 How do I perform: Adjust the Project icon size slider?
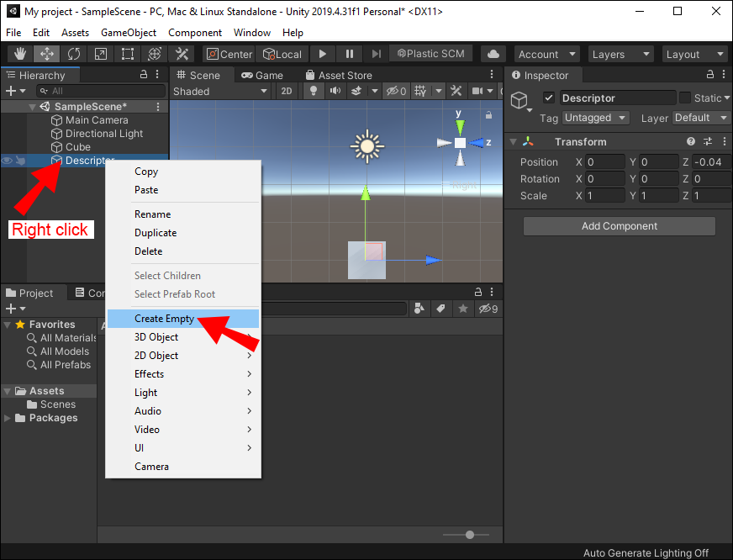pos(466,534)
